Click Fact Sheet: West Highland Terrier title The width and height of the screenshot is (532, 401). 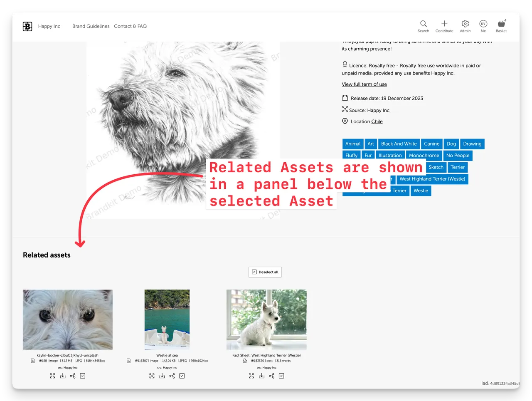tap(266, 355)
